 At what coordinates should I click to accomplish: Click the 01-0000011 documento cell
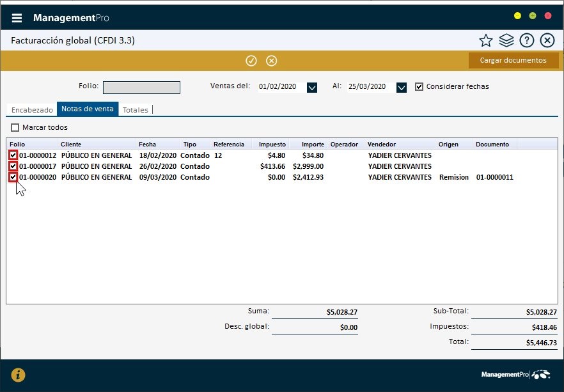tap(494, 177)
